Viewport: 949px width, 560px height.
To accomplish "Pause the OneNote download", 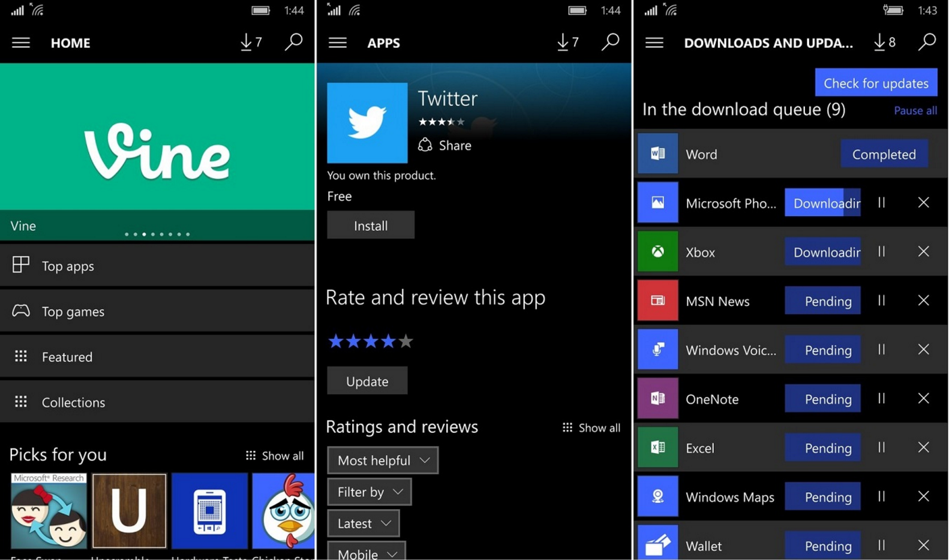I will [x=881, y=399].
